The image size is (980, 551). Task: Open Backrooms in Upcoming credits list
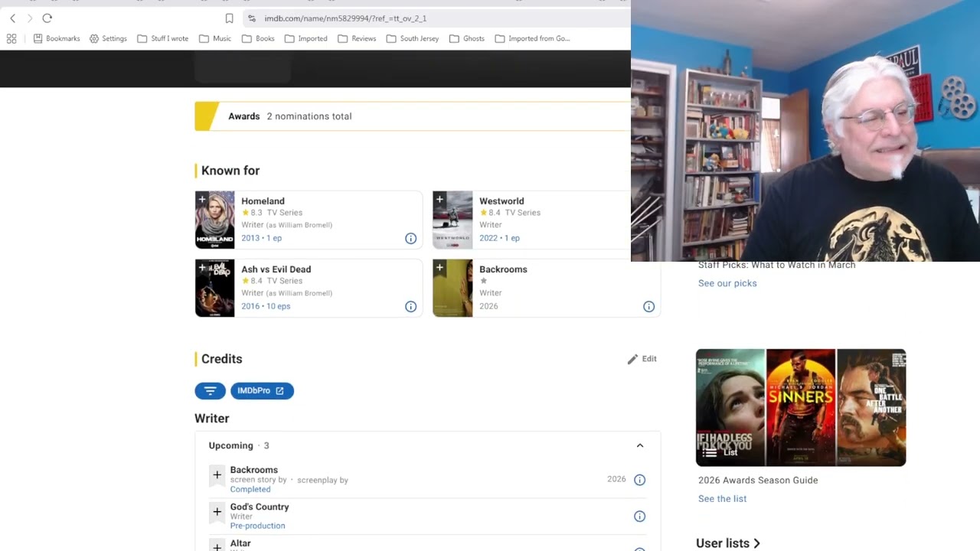click(253, 470)
